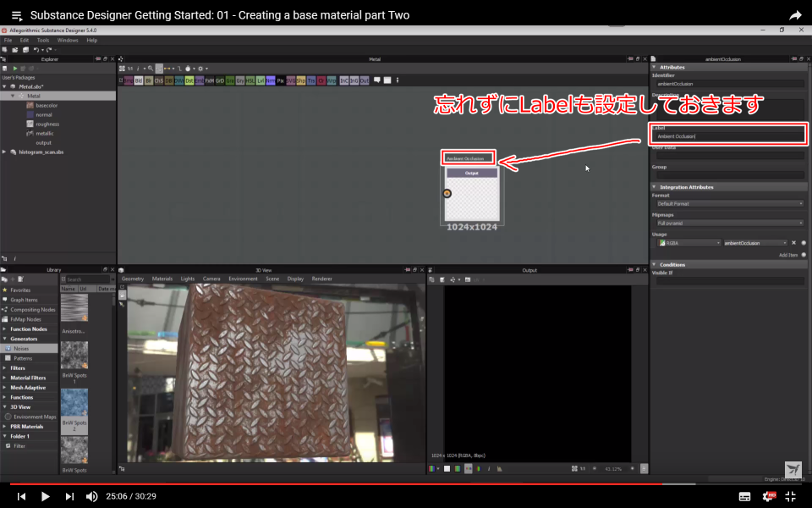Screen dimensions: 812x508
Task: Click the Visible If condition field
Action: pyautogui.click(x=730, y=281)
